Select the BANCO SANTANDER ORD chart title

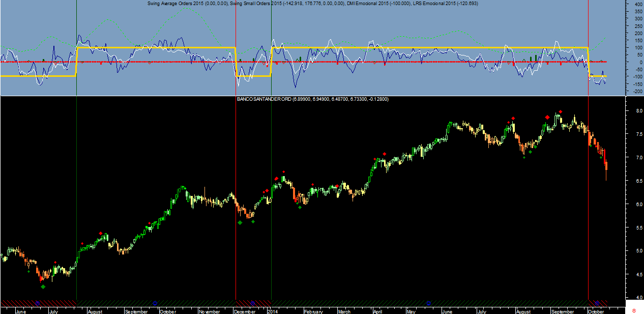coord(264,99)
